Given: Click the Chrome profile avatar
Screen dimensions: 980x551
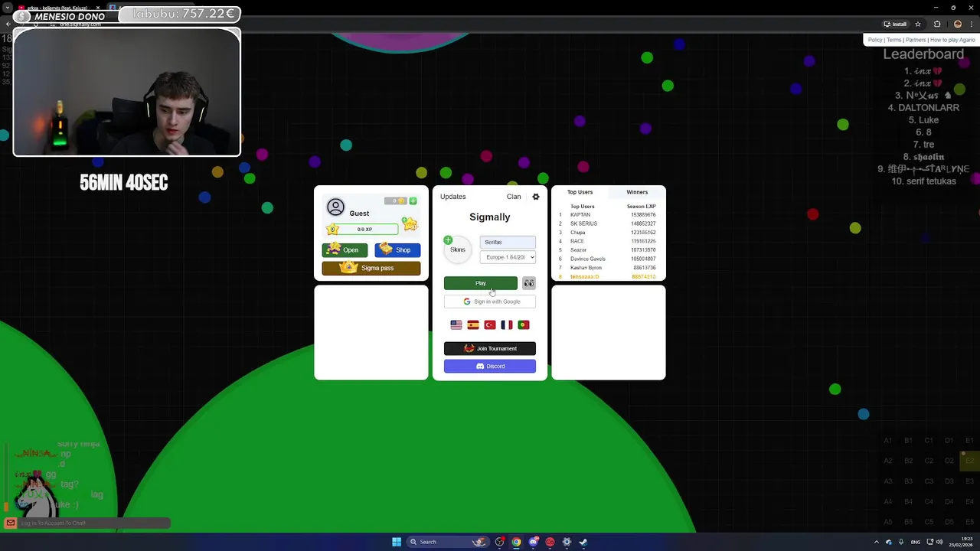Looking at the screenshot, I should click(x=958, y=24).
